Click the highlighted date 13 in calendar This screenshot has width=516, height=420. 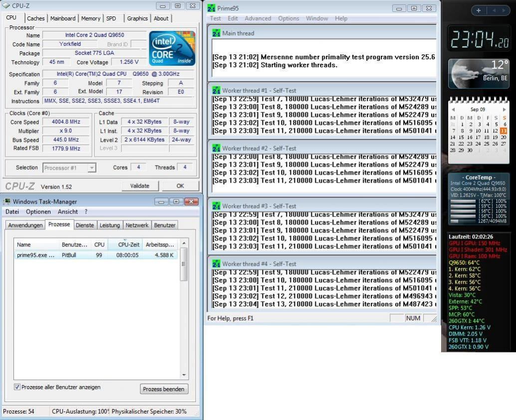pos(504,131)
